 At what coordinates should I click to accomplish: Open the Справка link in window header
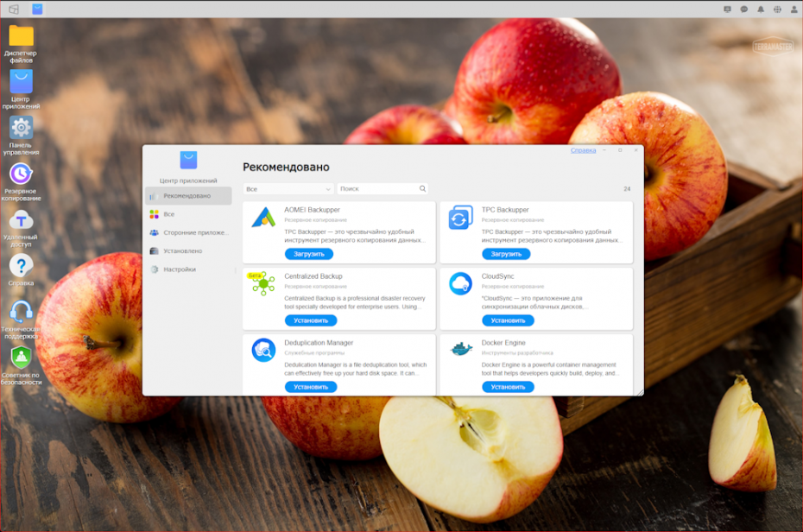[x=584, y=150]
